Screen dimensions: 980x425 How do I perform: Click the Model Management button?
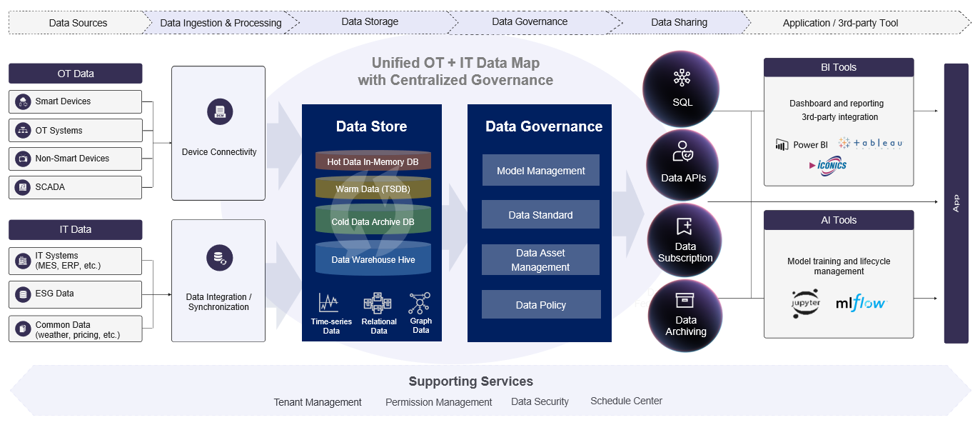tap(540, 170)
